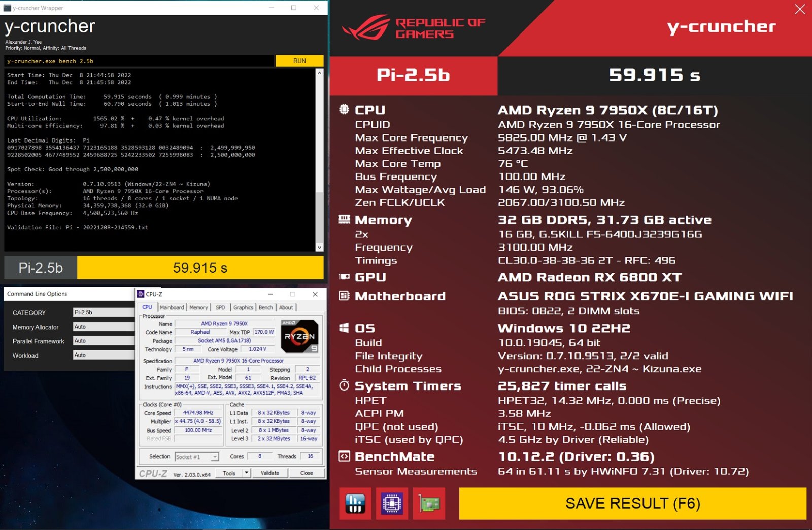This screenshot has height=530, width=812.
Task: Minimize the CPU-Z window
Action: 270,294
